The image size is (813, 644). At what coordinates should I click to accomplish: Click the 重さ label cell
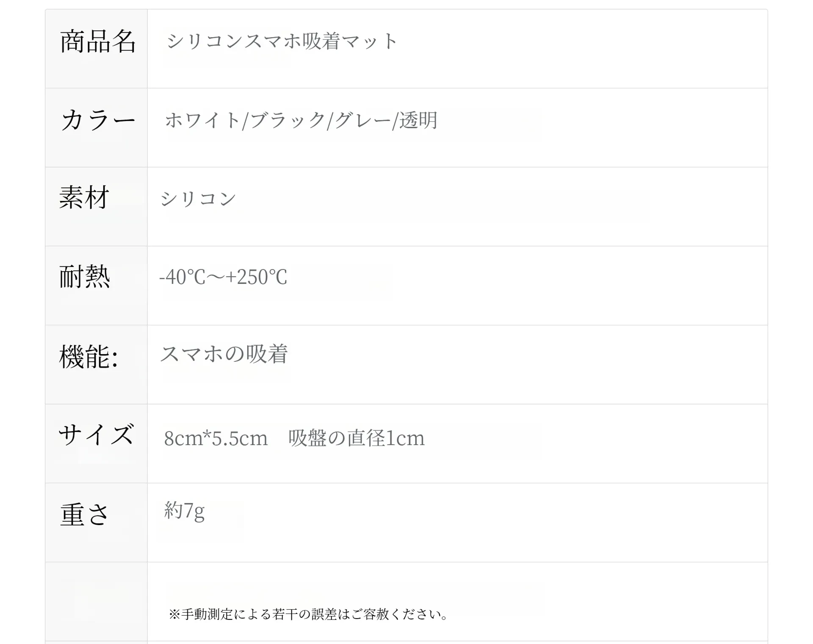tap(97, 523)
